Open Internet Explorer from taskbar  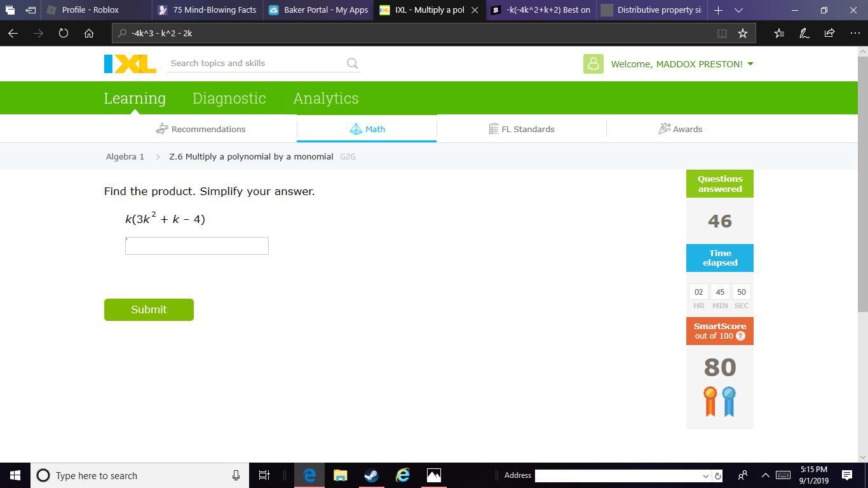coord(403,475)
